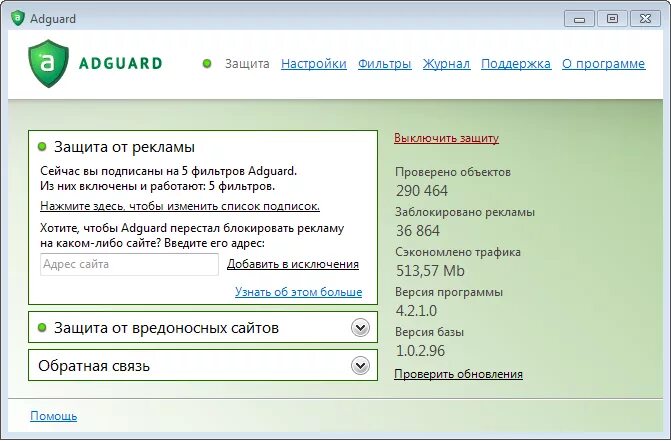Click the Добавить в исключения link
Image resolution: width=671 pixels, height=441 pixels.
click(293, 264)
